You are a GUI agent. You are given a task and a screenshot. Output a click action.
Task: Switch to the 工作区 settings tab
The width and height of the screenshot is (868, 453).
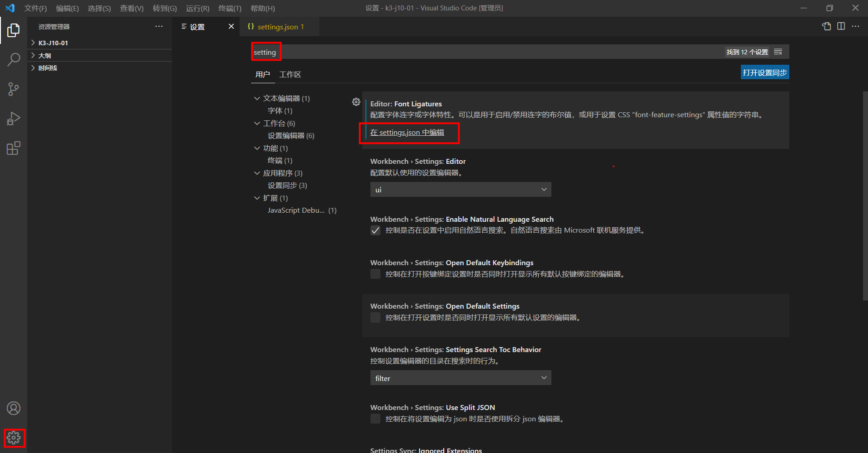(290, 74)
